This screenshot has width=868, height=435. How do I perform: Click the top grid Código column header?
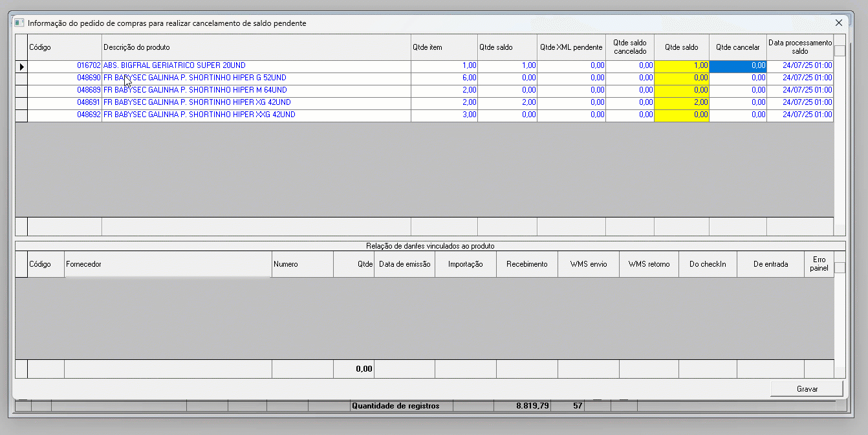click(65, 47)
